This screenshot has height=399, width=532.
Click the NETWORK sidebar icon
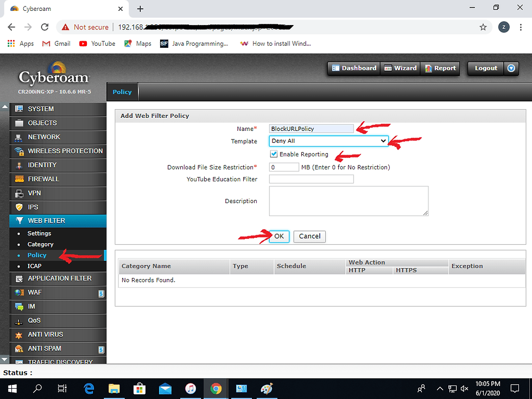click(x=19, y=137)
